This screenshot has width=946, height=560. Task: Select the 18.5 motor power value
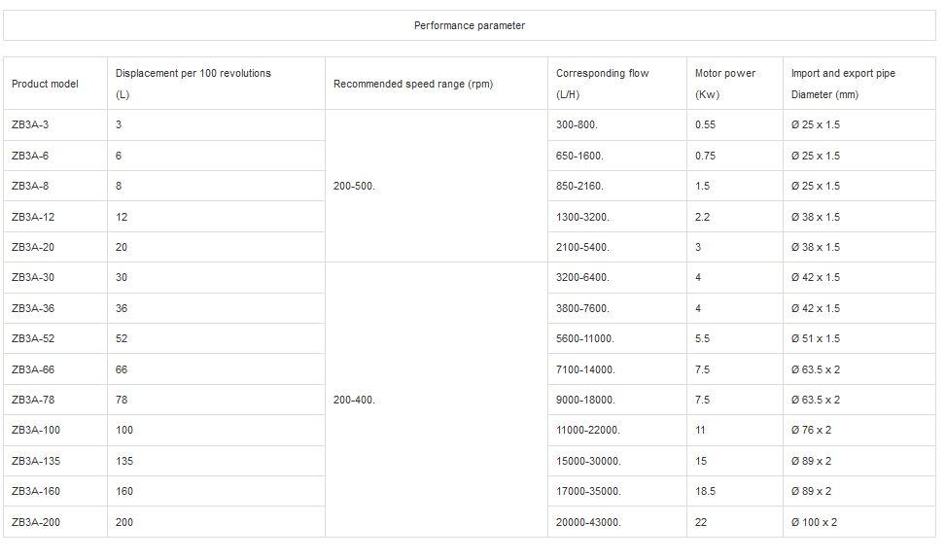click(705, 492)
